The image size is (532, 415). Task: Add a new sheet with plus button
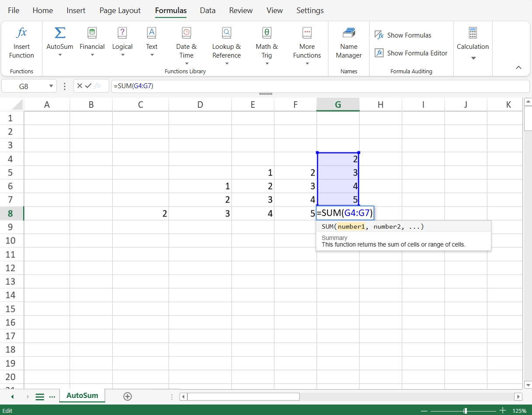128,396
